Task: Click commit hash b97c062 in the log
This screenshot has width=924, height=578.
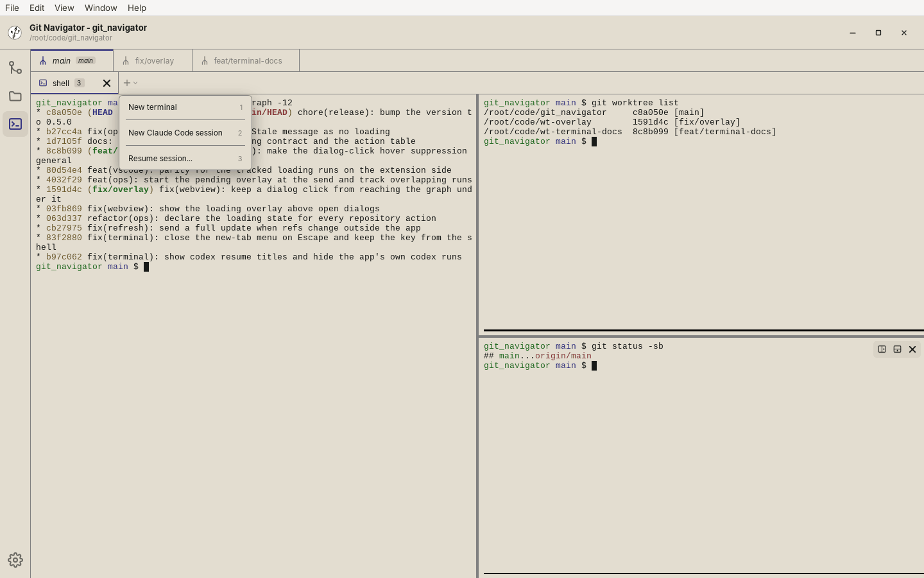Action: [x=64, y=257]
